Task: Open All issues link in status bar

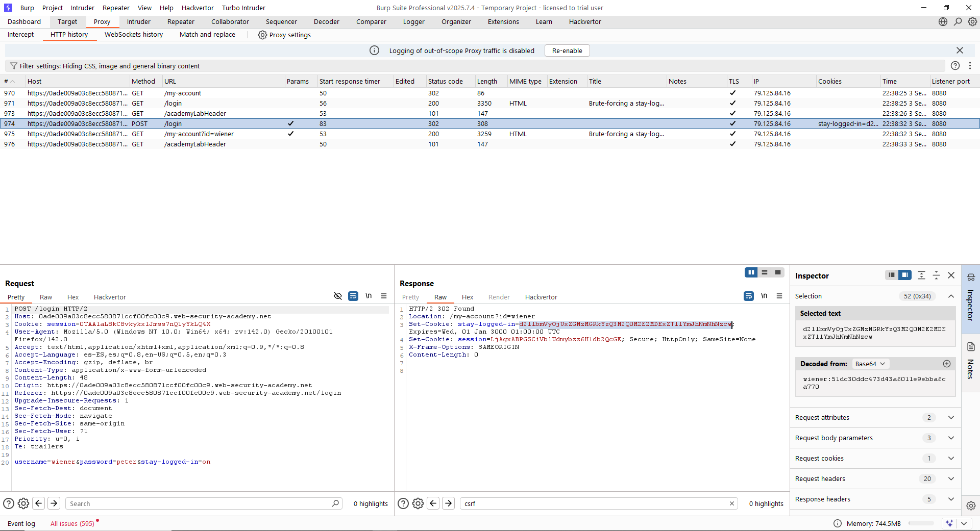Action: tap(72, 523)
